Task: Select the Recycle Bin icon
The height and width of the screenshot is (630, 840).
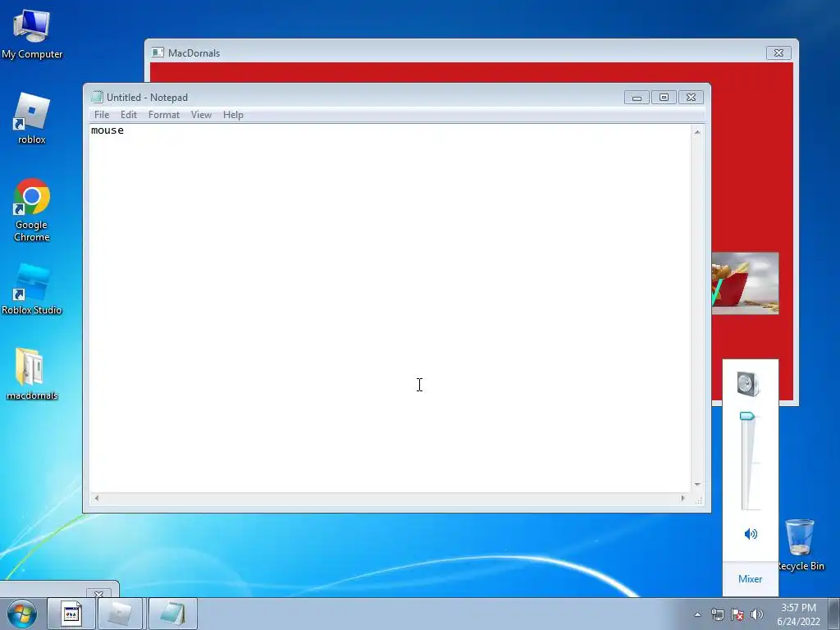Action: 800,545
